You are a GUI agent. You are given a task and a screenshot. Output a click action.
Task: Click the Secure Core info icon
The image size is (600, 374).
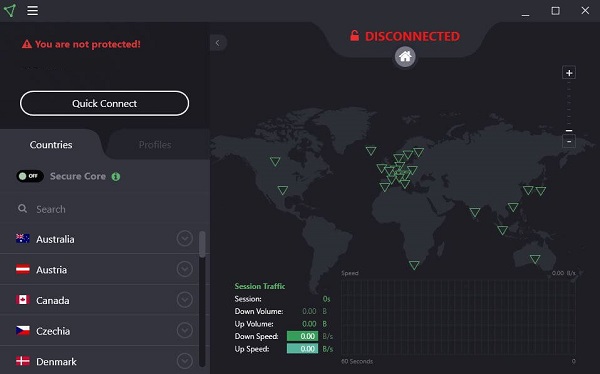tap(116, 176)
